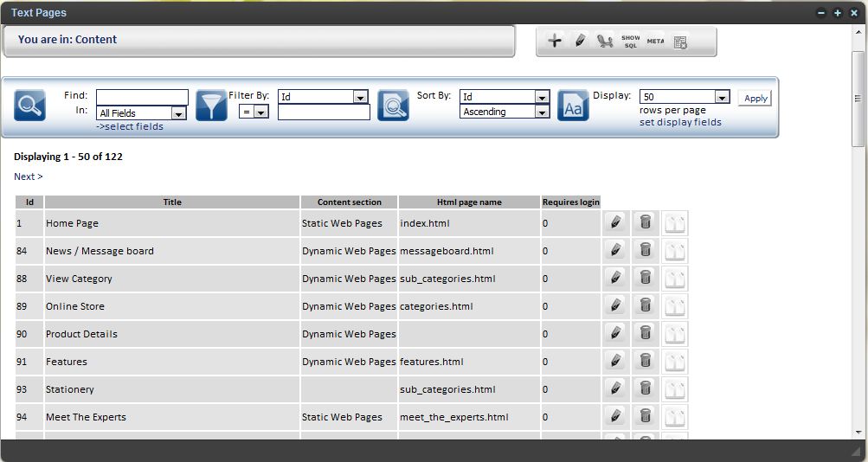Click the magnifier icon left of Sort By
This screenshot has height=462, width=868.
393,106
